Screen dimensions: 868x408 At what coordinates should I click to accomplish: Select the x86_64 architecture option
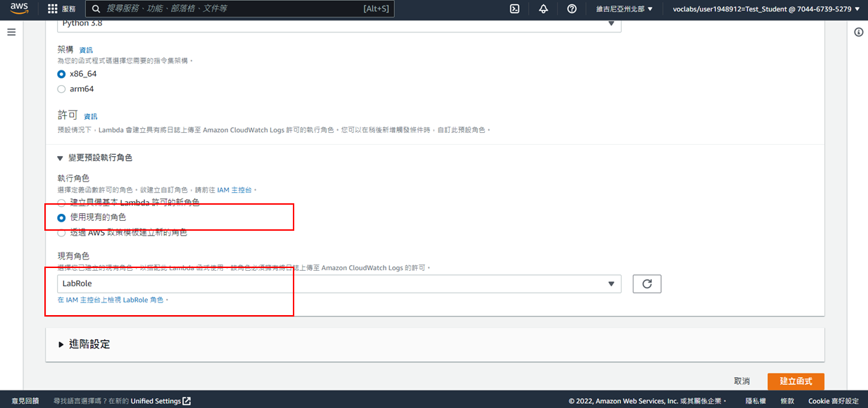[x=61, y=74]
